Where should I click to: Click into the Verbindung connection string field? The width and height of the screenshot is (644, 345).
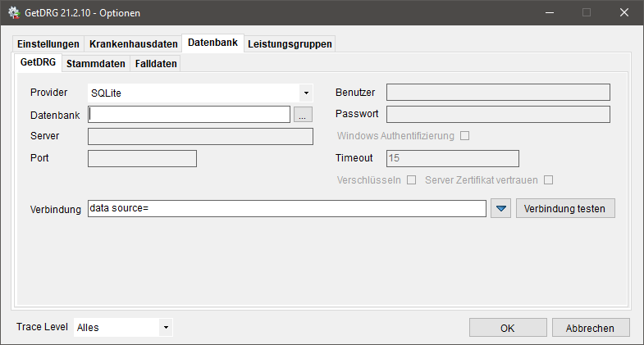click(286, 208)
